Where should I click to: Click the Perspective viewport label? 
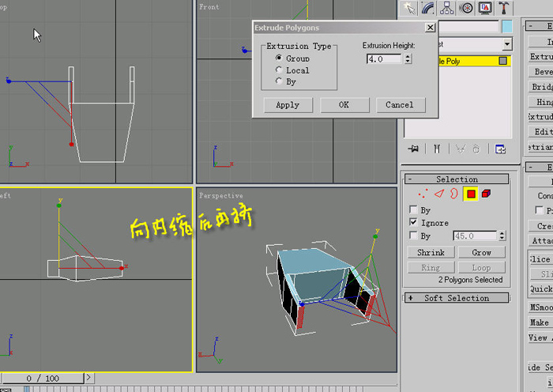221,195
